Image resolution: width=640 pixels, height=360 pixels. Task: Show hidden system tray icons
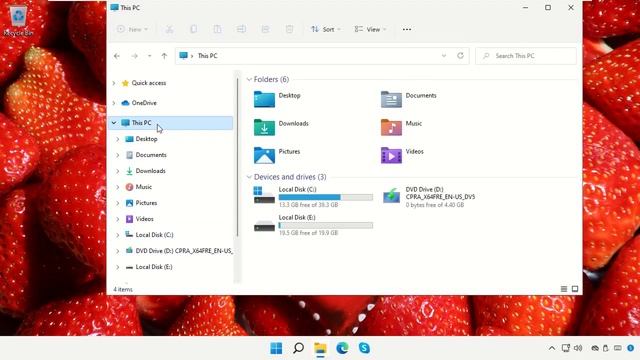click(552, 348)
